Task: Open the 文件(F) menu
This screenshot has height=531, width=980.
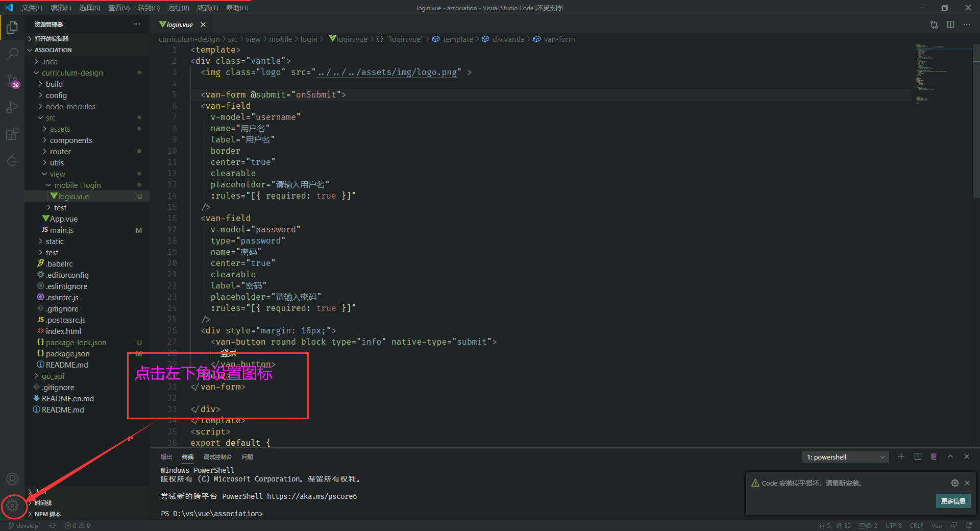Action: tap(32, 8)
